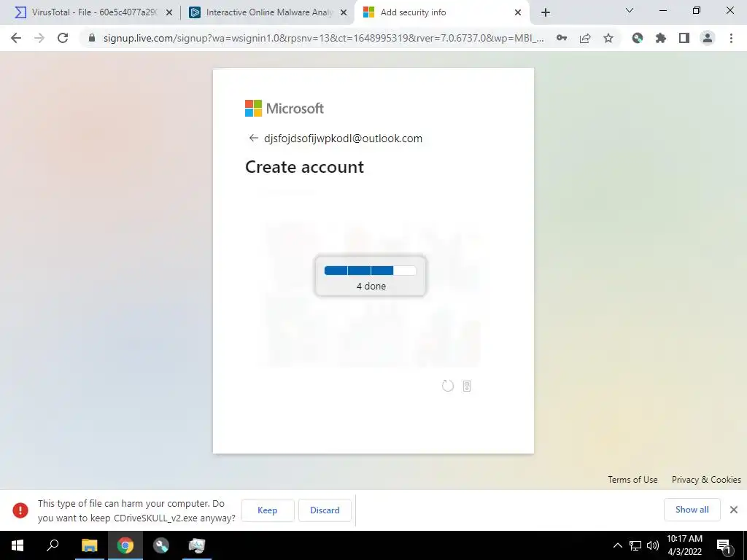747x560 pixels.
Task: Click the Create account heading
Action: (304, 167)
